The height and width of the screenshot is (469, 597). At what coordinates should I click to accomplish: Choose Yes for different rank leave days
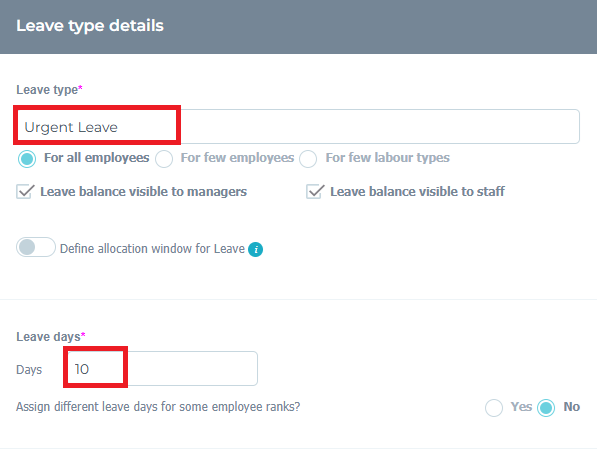(x=494, y=408)
